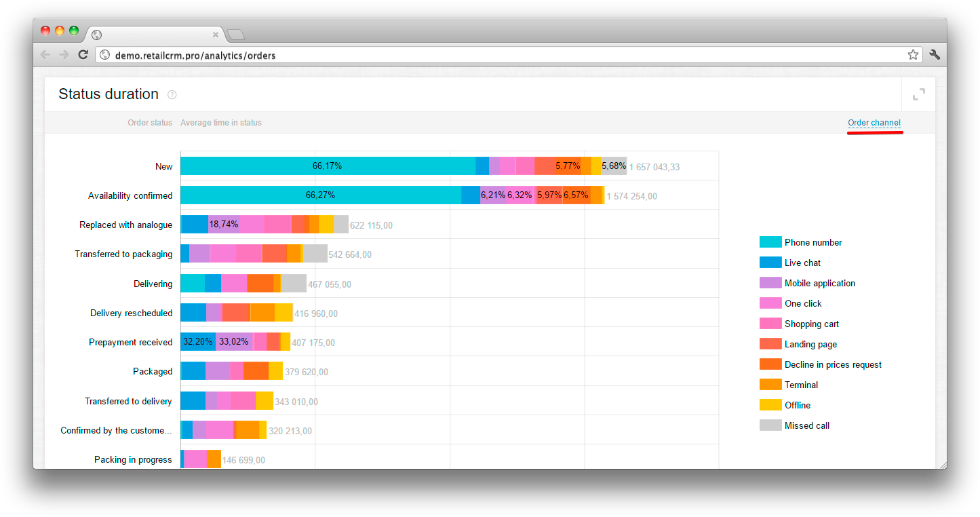Click the 467 055,00 total value
This screenshot has width=980, height=517.
tap(330, 284)
